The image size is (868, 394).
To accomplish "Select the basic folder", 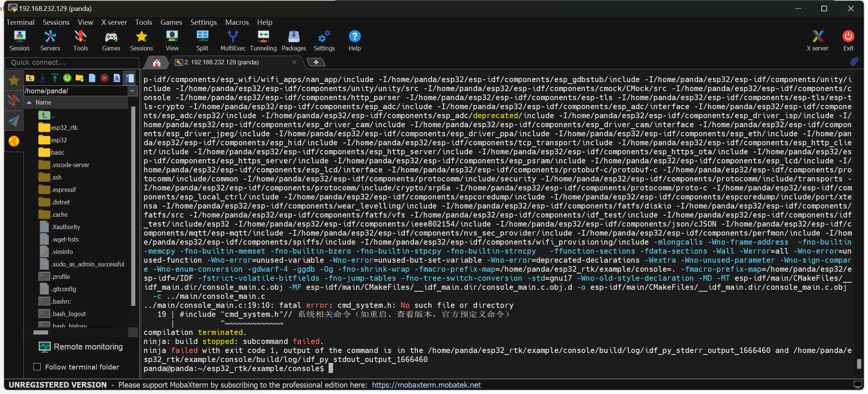I will click(x=52, y=152).
